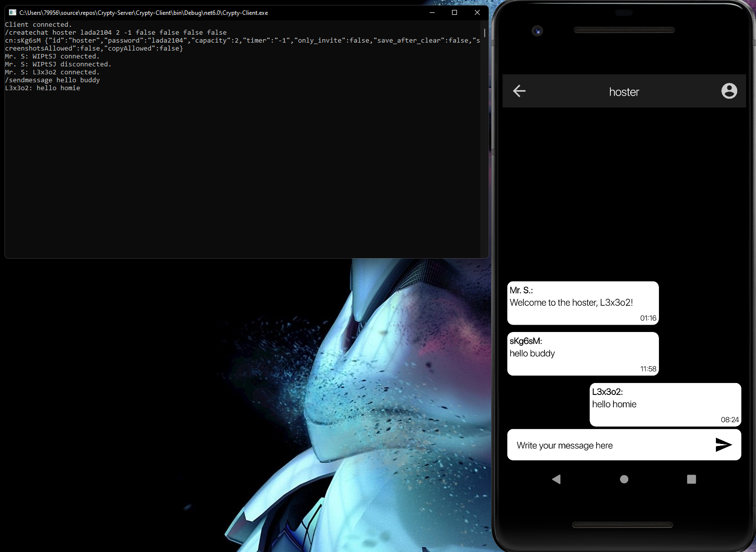Open the profile account icon in chat header
This screenshot has height=552, width=756.
729,91
